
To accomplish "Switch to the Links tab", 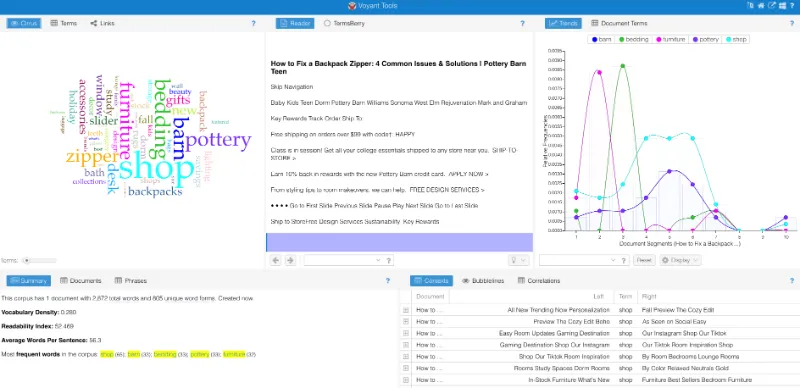I will tap(103, 23).
